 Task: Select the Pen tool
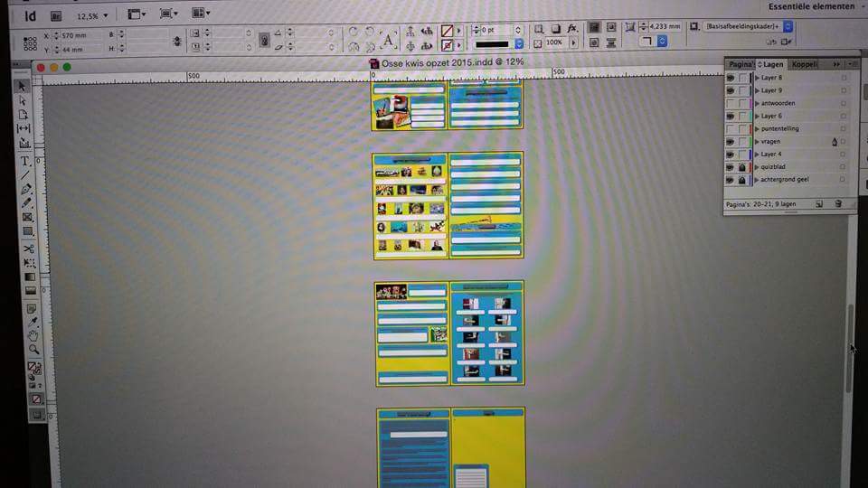26,189
